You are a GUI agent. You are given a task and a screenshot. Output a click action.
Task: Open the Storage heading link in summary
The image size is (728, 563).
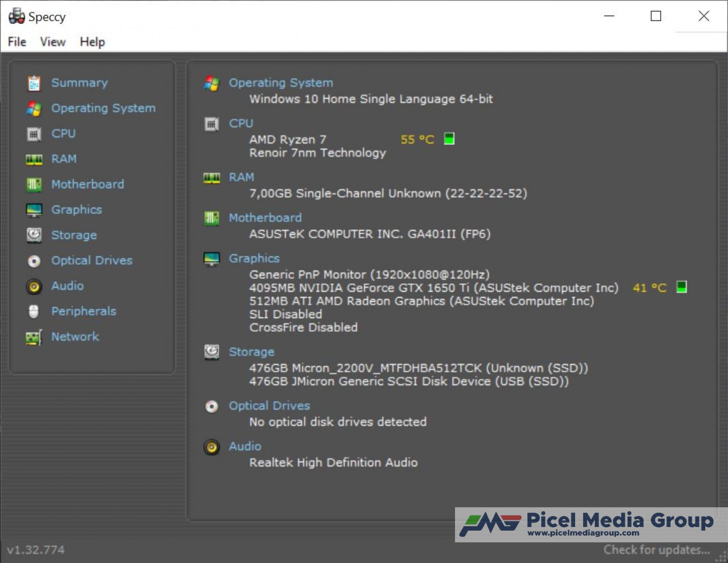[251, 352]
